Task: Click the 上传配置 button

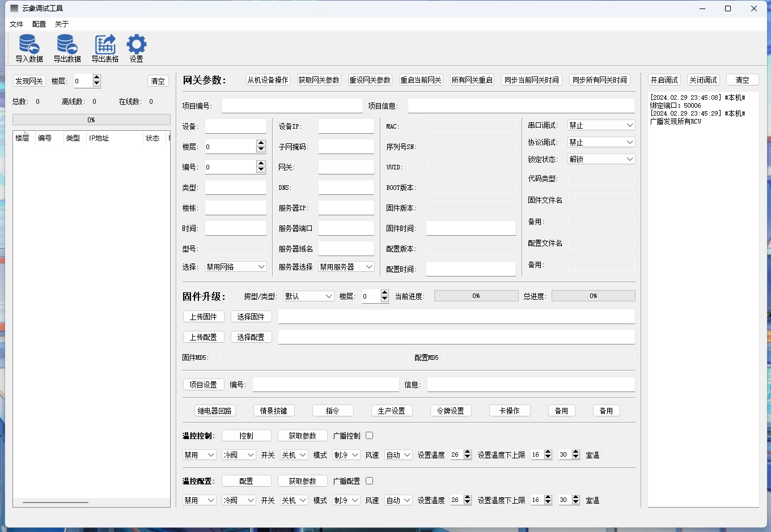Action: pos(204,337)
